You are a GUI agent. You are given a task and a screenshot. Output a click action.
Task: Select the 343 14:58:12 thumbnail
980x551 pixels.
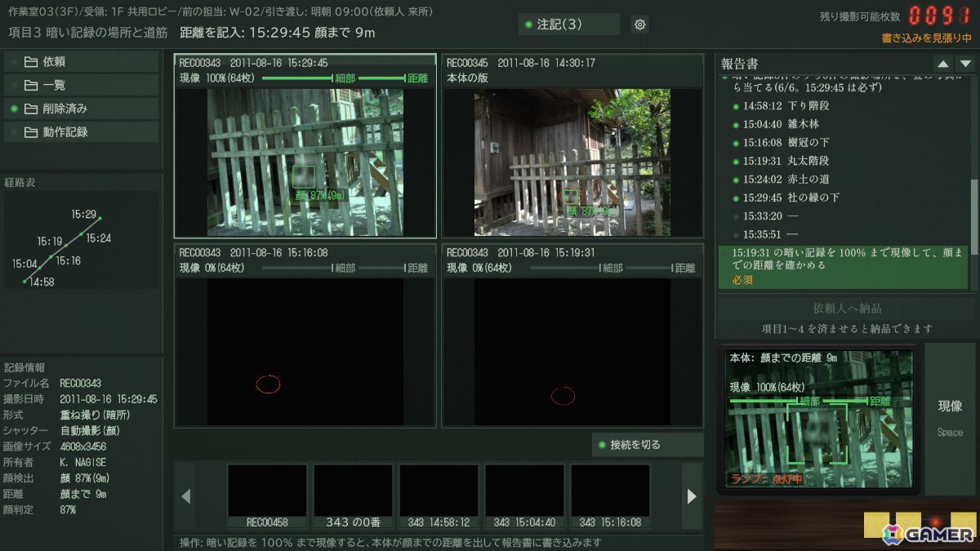pyautogui.click(x=439, y=496)
